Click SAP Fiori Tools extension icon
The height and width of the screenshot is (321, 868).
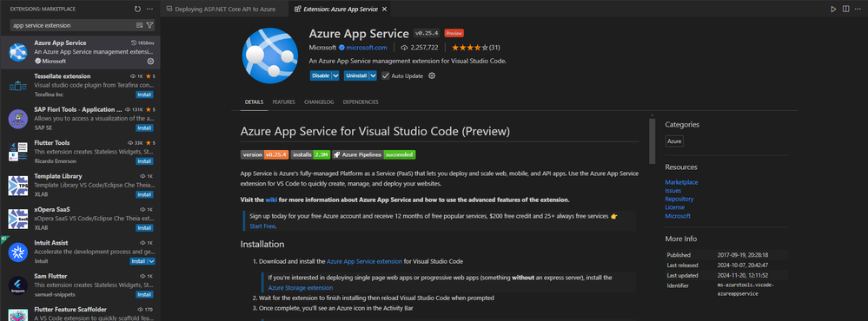[x=17, y=118]
